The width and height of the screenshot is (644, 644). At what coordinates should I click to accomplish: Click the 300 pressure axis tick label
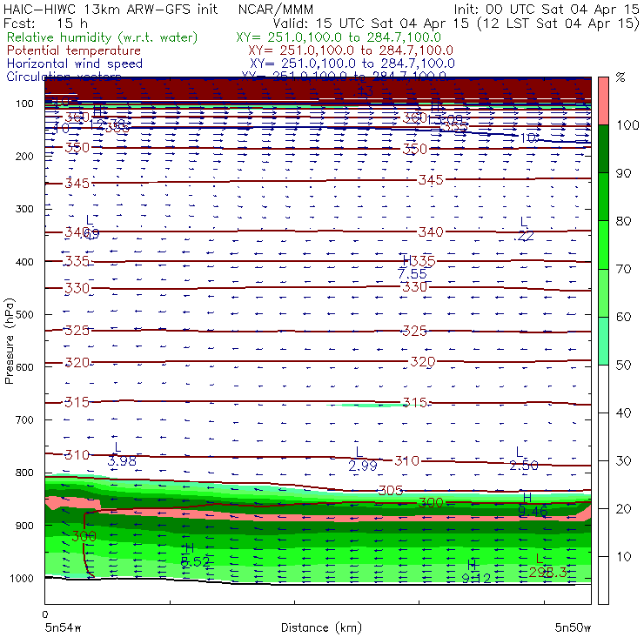coord(24,209)
